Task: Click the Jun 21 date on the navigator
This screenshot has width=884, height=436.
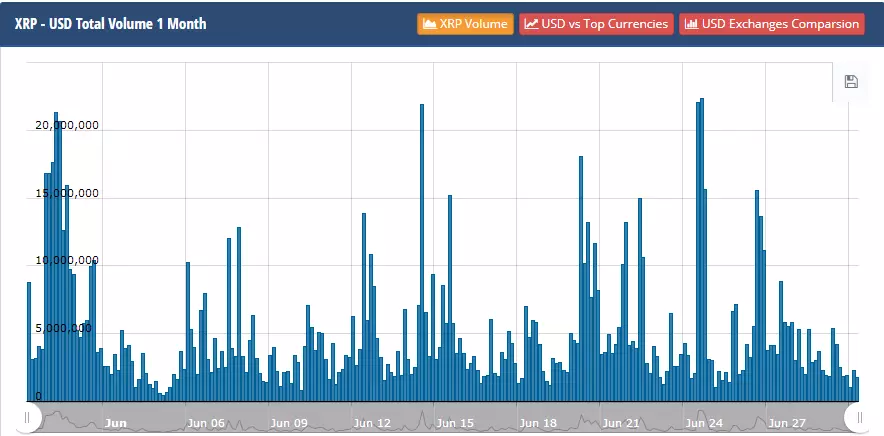Action: 621,423
